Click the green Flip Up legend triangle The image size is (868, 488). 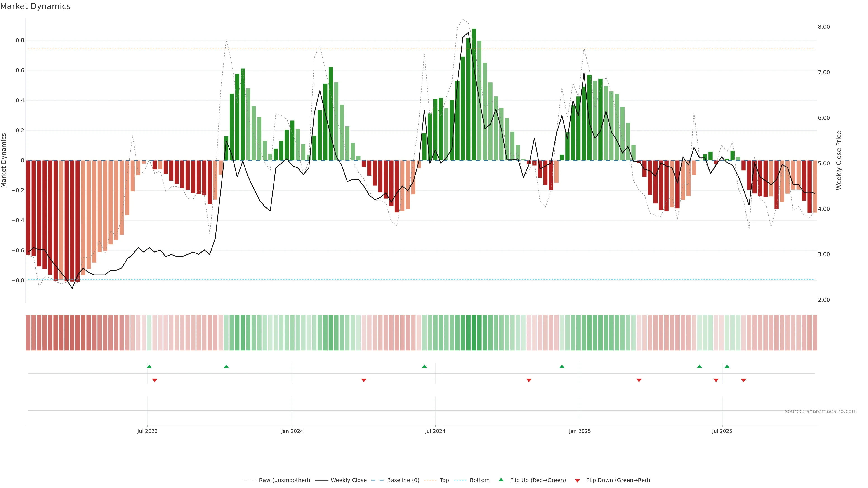tap(501, 480)
